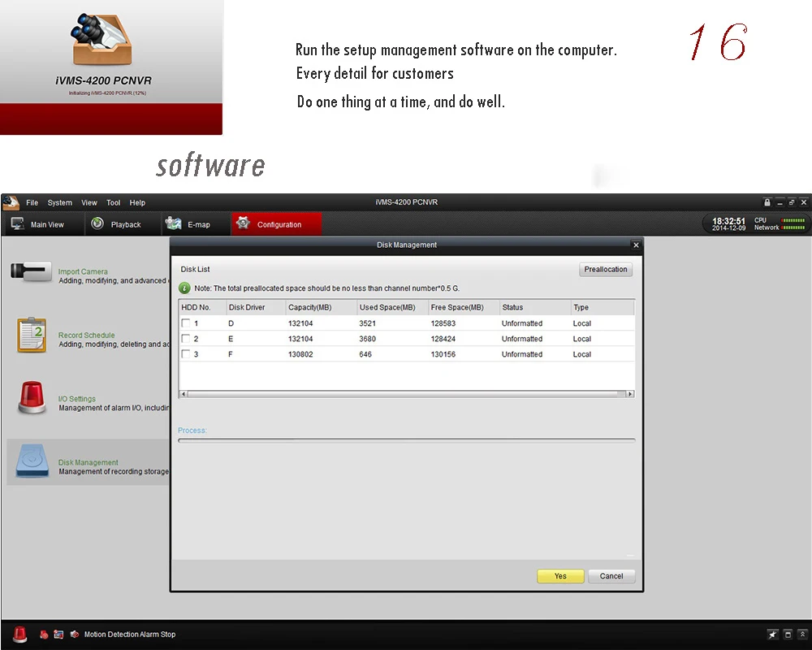Screen dimensions: 812x650
Task: Click capacity value 130802
Action: pyautogui.click(x=300, y=354)
